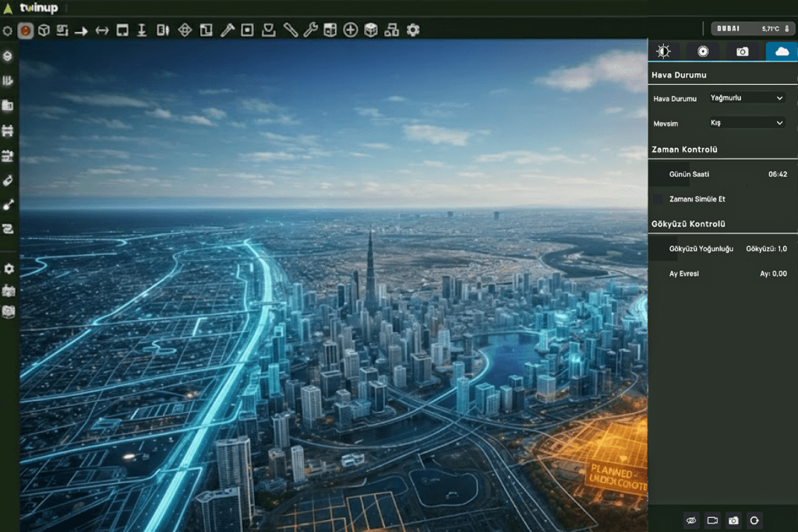This screenshot has height=532, width=798.
Task: Click the hammer tool in the top toolbar
Action: [227, 30]
